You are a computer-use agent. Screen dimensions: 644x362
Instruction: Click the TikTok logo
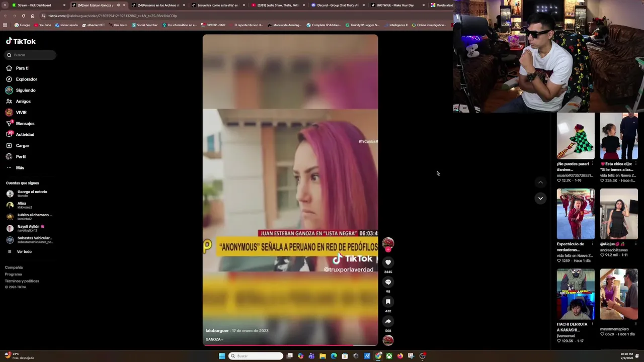21,41
